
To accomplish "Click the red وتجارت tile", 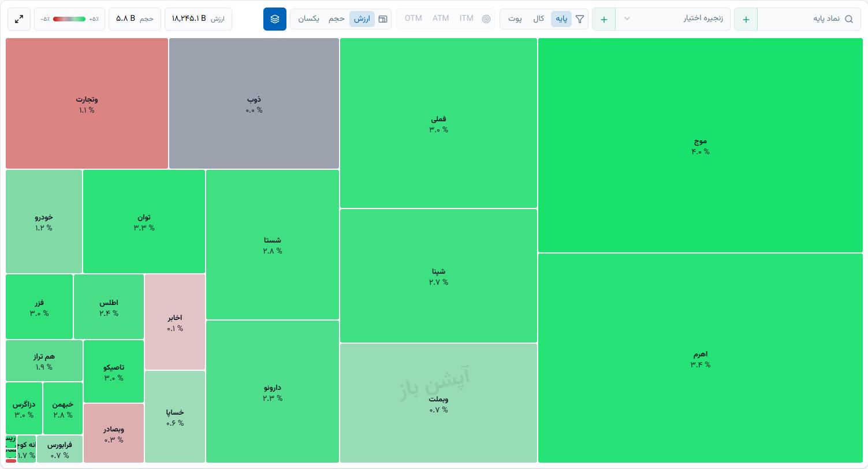I will tap(87, 104).
